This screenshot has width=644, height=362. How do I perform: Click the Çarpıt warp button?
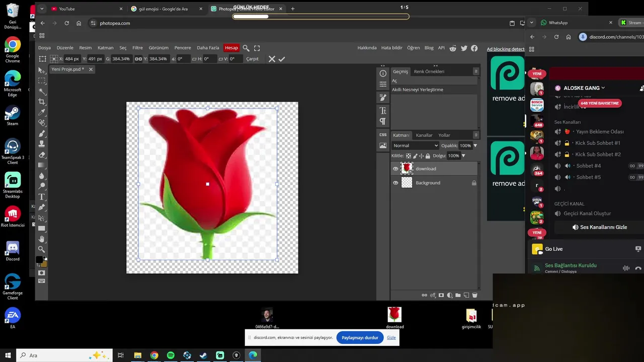click(252, 59)
